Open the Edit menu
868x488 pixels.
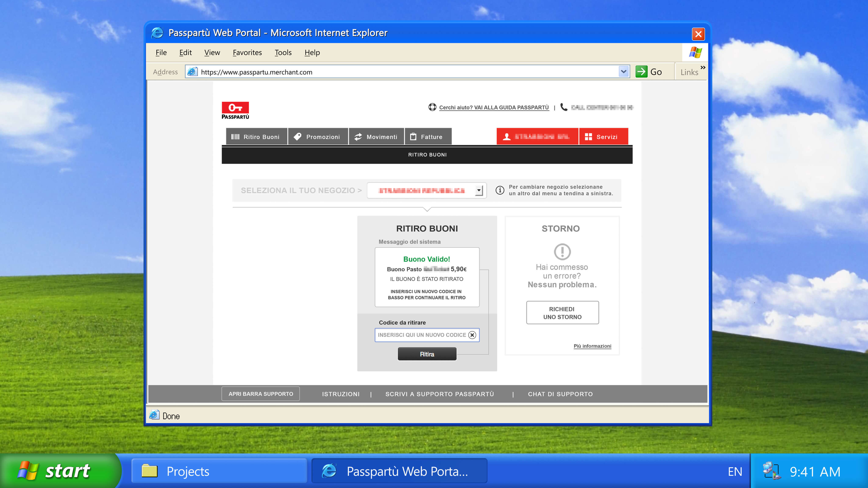pos(185,53)
